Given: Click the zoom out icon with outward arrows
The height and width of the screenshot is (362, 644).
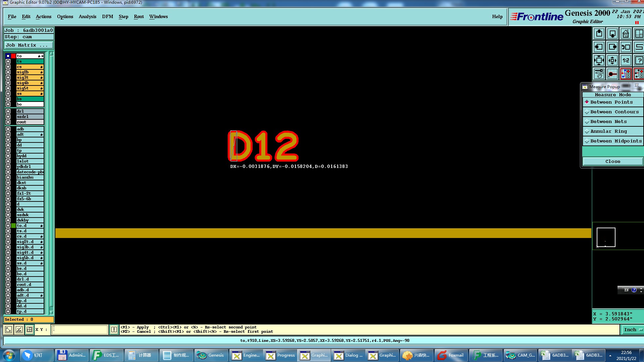Looking at the screenshot, I should 612,60.
